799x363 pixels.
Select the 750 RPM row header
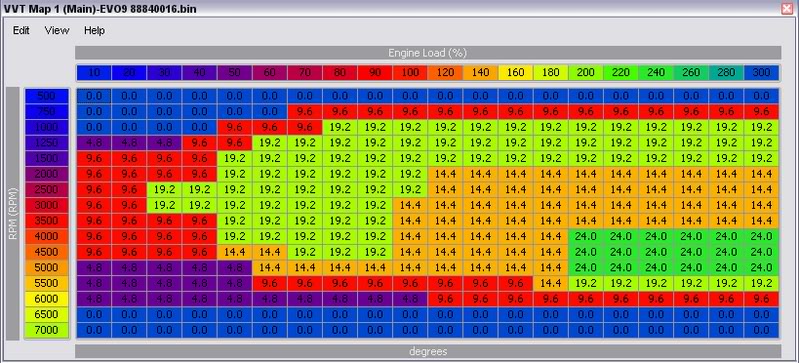pyautogui.click(x=46, y=112)
